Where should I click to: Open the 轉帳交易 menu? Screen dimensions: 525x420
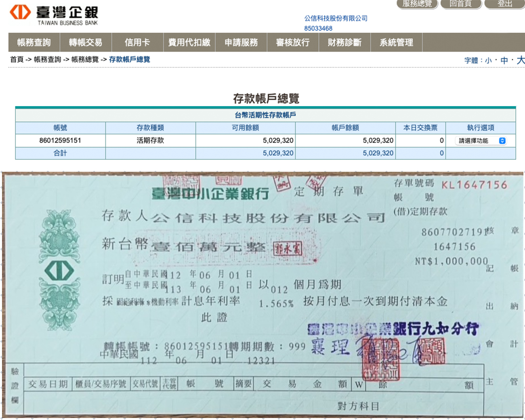point(86,42)
